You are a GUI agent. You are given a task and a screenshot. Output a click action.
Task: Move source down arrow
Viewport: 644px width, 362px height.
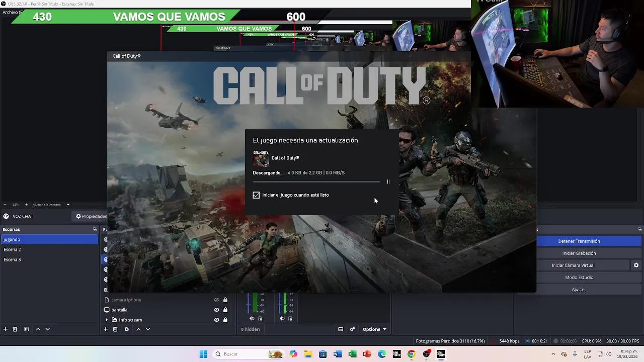point(148,329)
